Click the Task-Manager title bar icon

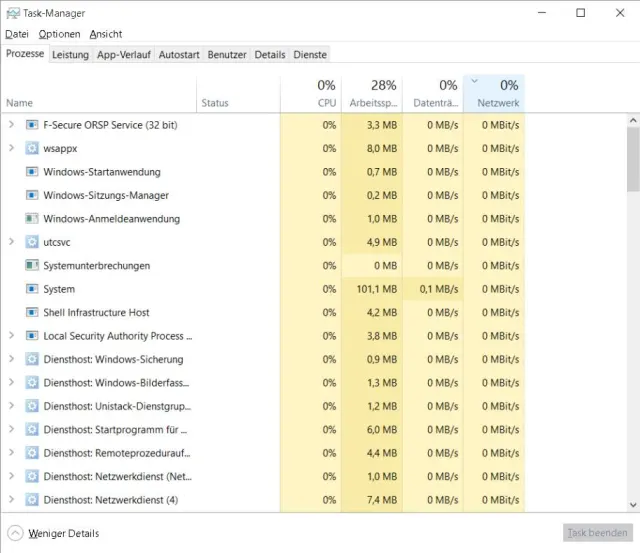(x=13, y=13)
